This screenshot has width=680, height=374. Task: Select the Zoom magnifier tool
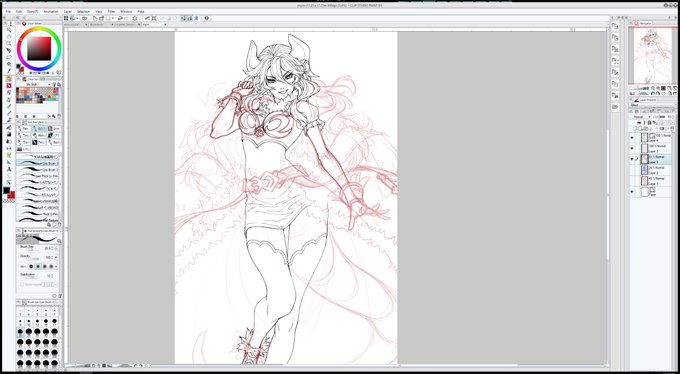9,30
